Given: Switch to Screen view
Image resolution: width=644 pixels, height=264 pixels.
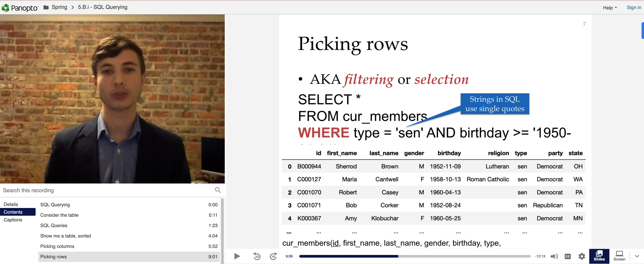Looking at the screenshot, I should pos(619,256).
